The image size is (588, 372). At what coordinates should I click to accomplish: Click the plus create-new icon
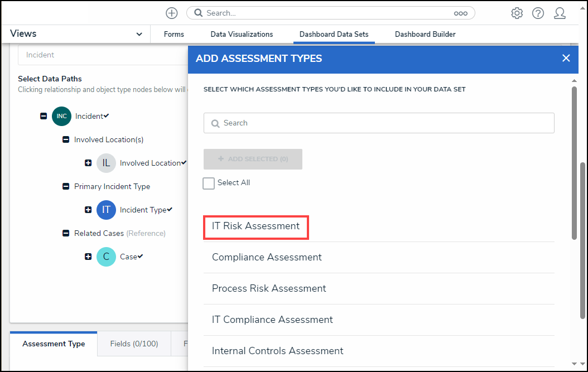[x=172, y=13]
